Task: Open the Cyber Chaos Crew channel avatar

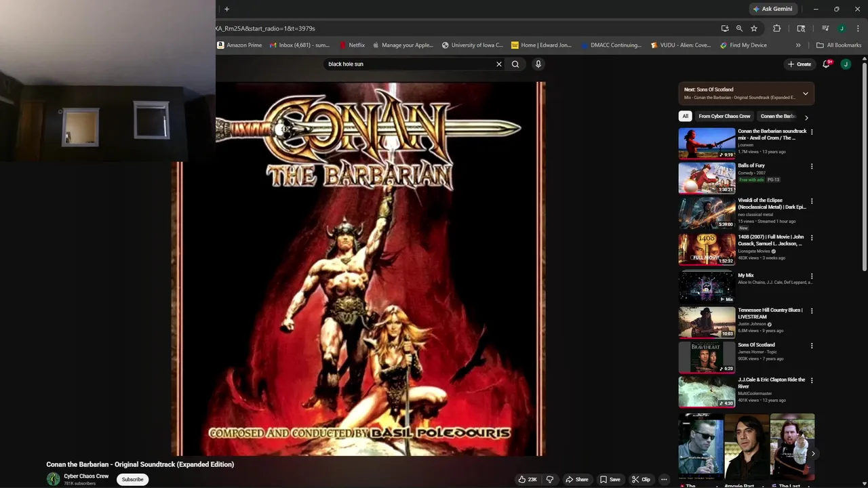Action: [x=53, y=479]
